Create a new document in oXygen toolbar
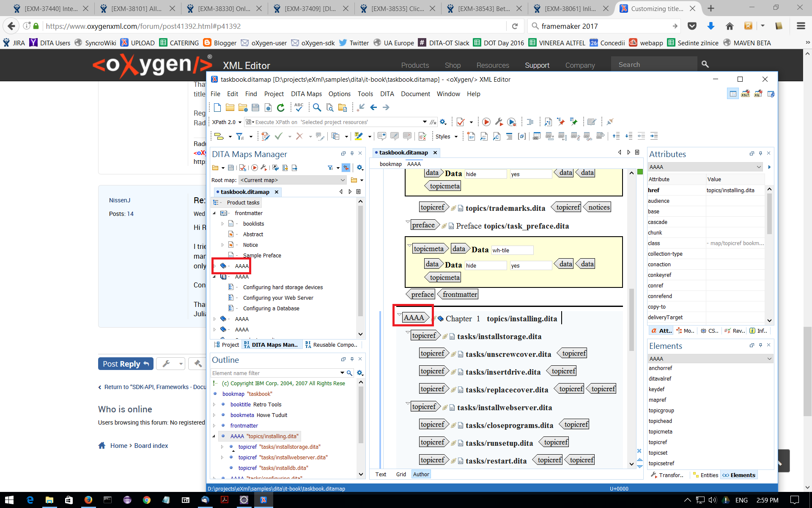812x508 pixels. pos(217,108)
